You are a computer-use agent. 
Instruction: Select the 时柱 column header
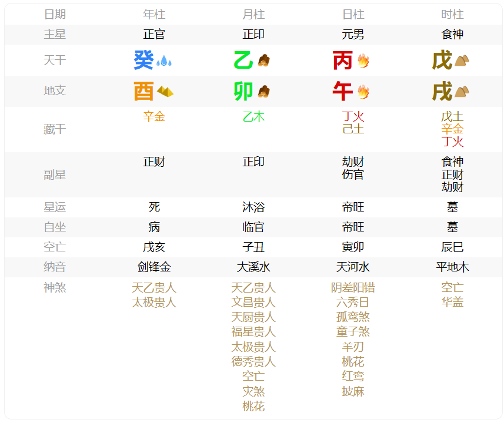(452, 15)
